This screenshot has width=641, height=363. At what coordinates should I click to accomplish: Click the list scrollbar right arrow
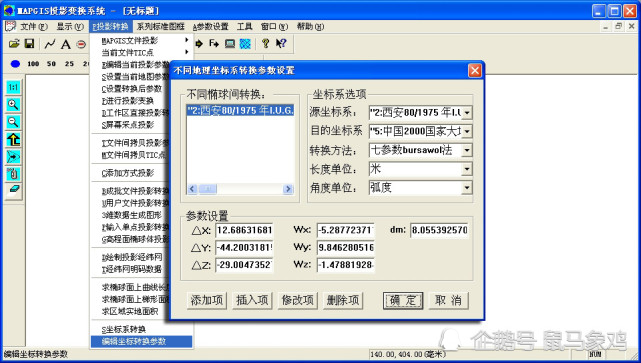(288, 189)
